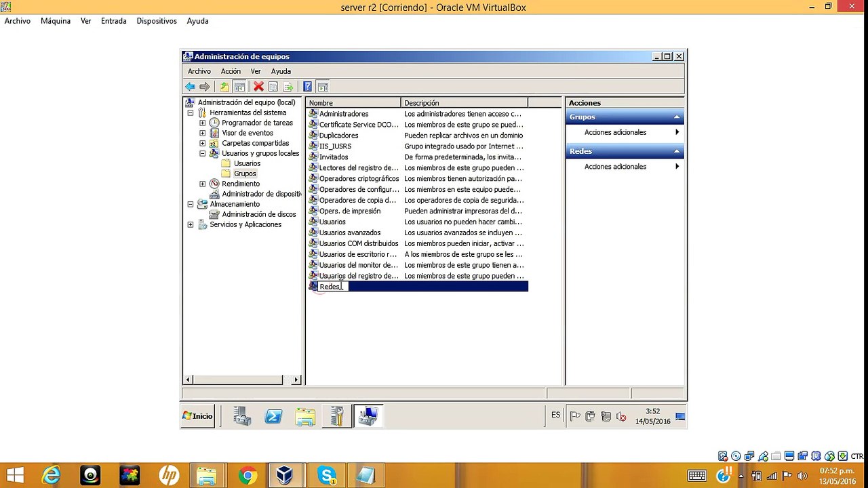Screen dimensions: 868x488
Task: Expand the Programador de tareas node
Action: tap(203, 123)
